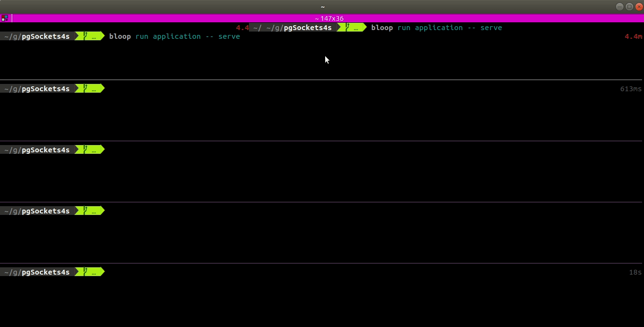Click the git branch segment in the 613ms prompt
This screenshot has height=327, width=644.
(91, 89)
